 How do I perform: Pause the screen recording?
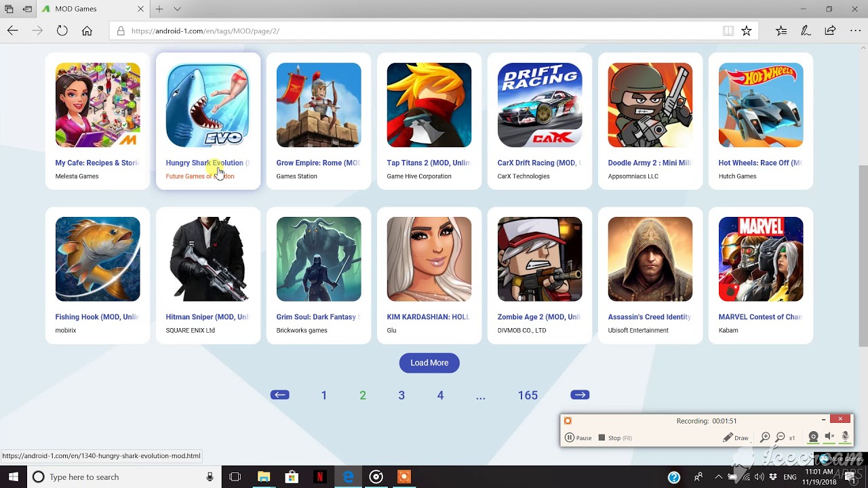click(578, 438)
